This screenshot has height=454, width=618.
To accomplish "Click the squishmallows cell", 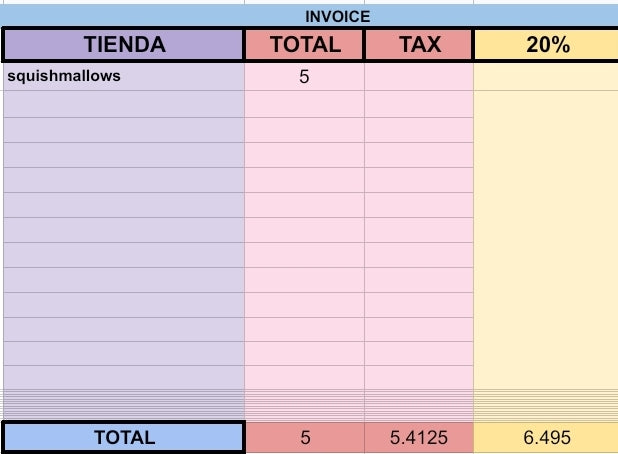I will pyautogui.click(x=124, y=76).
